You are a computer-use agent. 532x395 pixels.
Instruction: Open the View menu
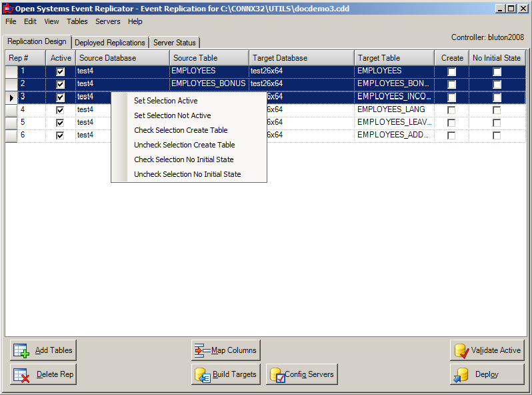51,21
